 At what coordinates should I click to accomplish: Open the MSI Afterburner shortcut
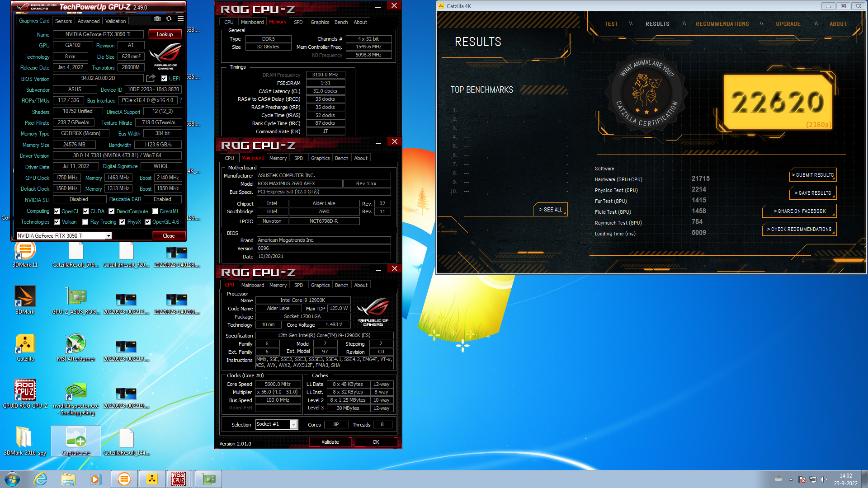pos(76,347)
